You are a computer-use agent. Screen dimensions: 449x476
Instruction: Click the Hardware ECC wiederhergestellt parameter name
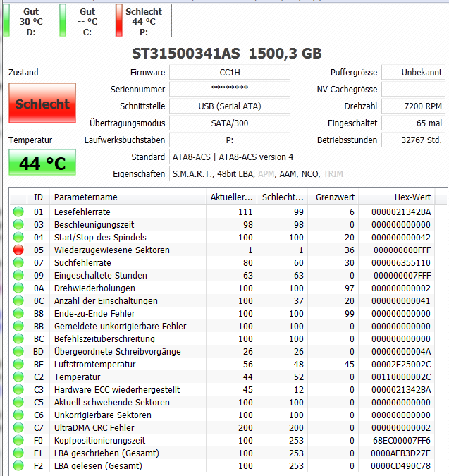[x=117, y=390]
